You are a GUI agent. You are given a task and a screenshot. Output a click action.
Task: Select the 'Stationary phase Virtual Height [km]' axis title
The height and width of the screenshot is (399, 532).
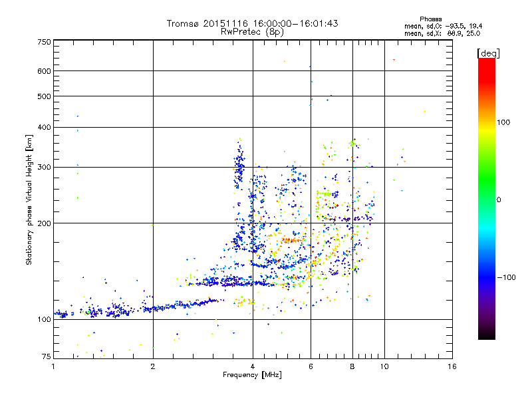[29, 199]
